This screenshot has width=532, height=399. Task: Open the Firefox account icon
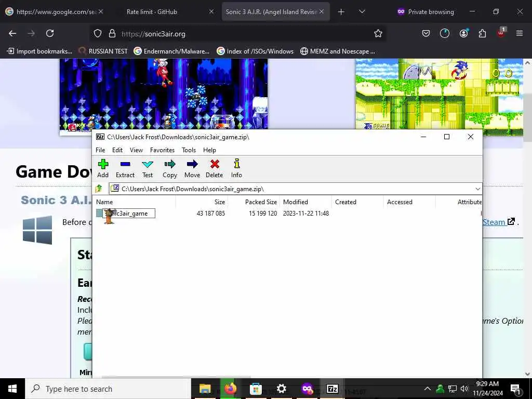coord(463,33)
